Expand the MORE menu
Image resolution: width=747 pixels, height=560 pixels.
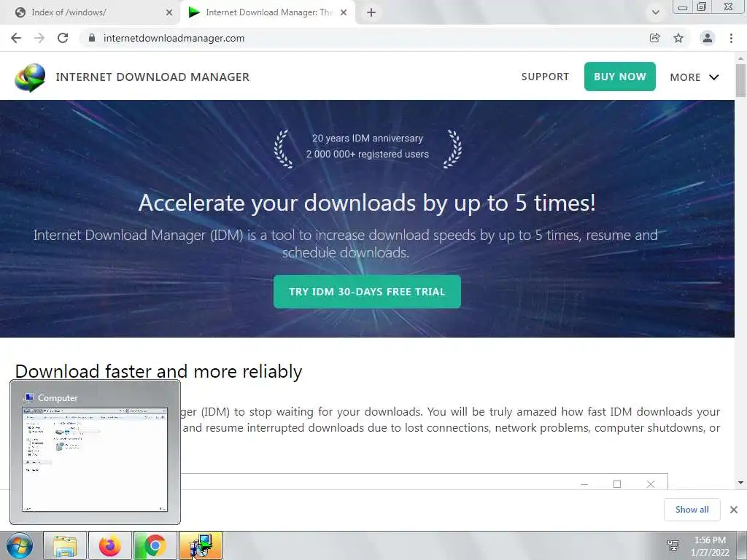click(694, 77)
